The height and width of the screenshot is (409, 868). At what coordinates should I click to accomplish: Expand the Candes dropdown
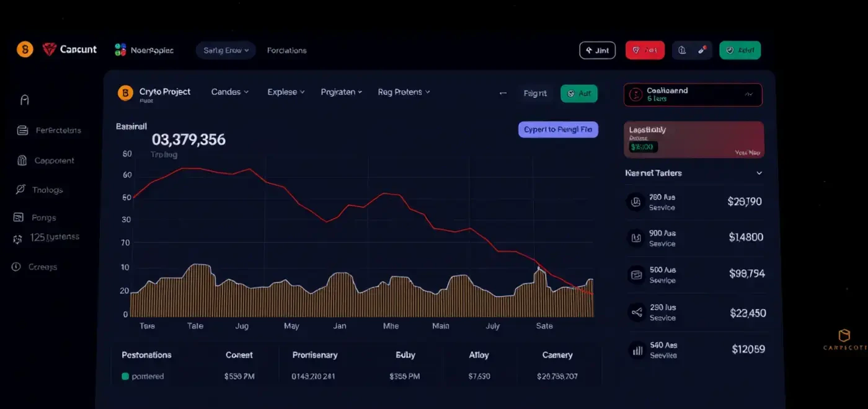click(x=230, y=92)
